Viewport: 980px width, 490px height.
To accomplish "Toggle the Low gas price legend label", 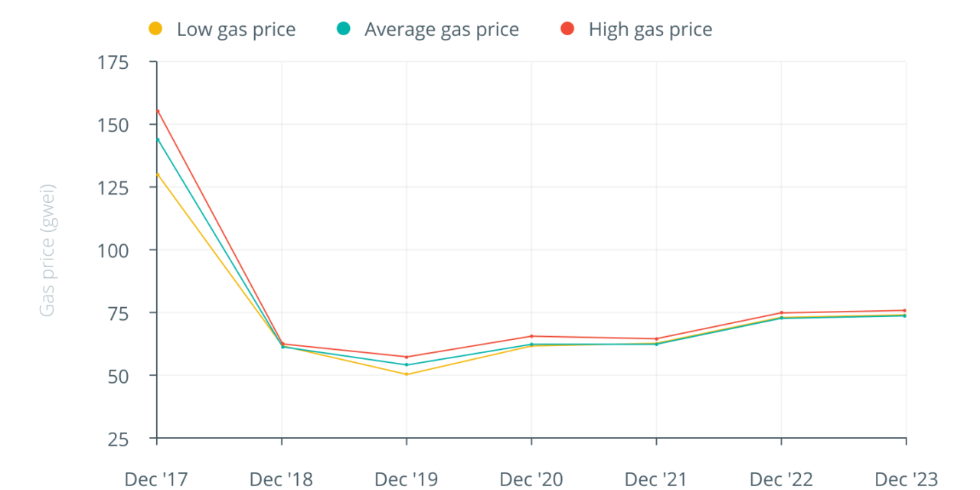I will click(x=236, y=30).
